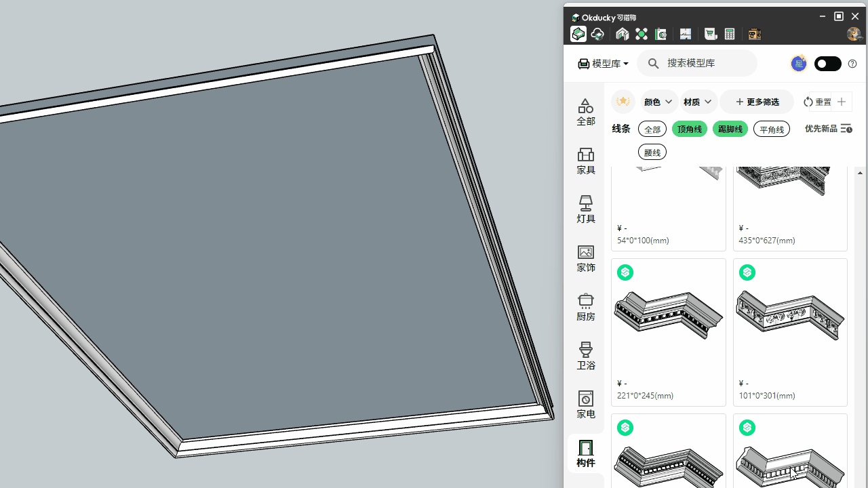The height and width of the screenshot is (488, 868).
Task: Click green badge on bottom-left molding card
Action: [x=625, y=428]
